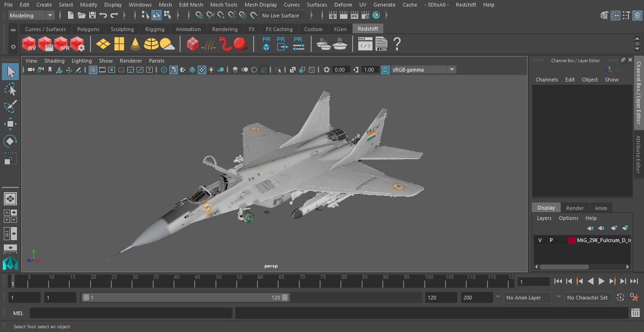Open Redshift help question mark icon
The height and width of the screenshot is (332, 644).
[x=397, y=44]
